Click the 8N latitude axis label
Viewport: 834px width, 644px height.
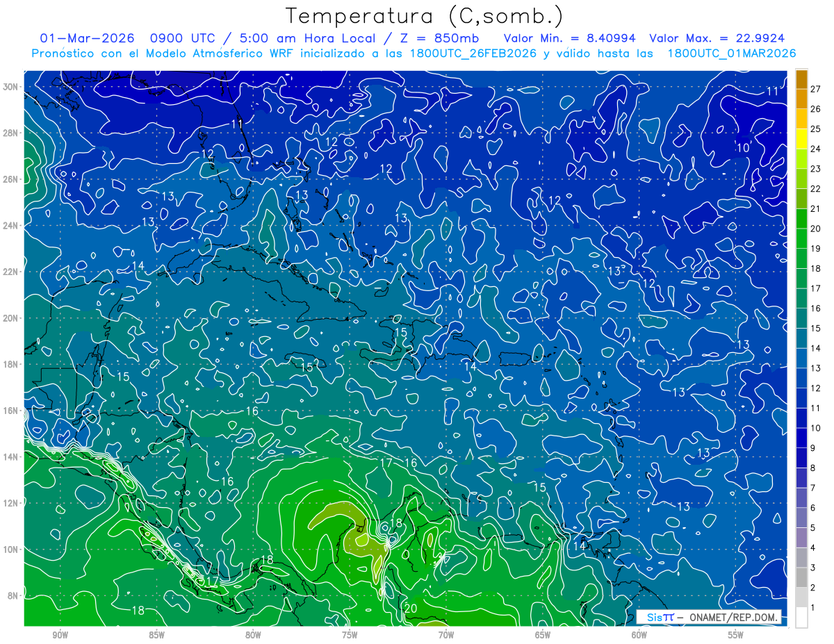pyautogui.click(x=13, y=595)
